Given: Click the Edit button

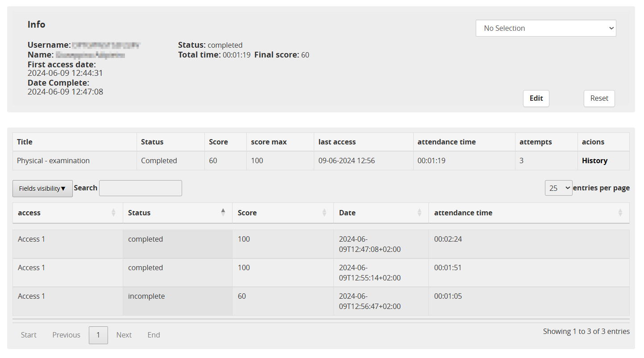Looking at the screenshot, I should pos(536,99).
